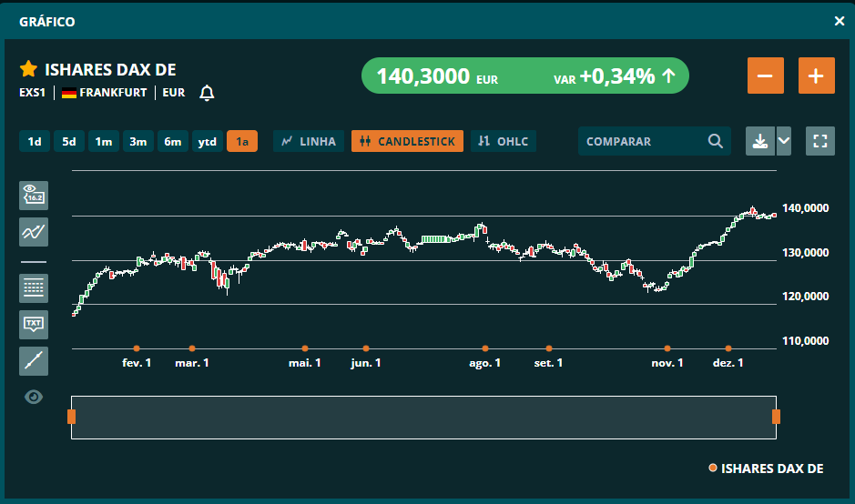This screenshot has width=855, height=504.
Task: Select the trend line drawing tool
Action: point(34,361)
